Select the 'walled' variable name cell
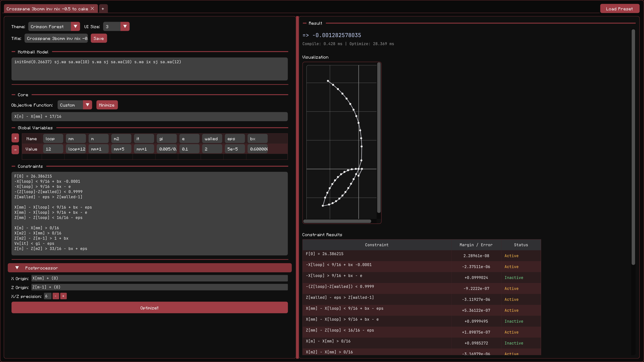Screen dimensions: 644x362 tap(212, 139)
